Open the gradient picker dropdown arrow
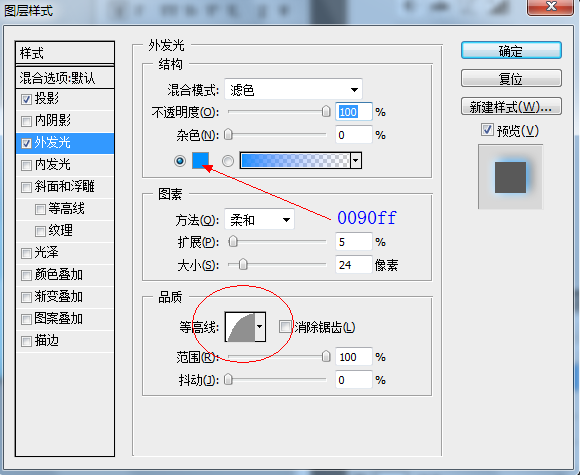580x475 pixels. click(x=356, y=161)
